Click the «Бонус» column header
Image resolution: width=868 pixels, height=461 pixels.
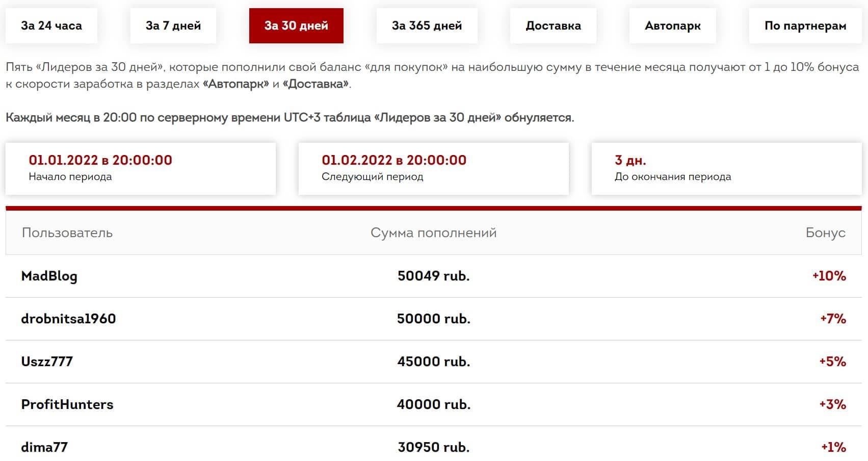pos(826,233)
